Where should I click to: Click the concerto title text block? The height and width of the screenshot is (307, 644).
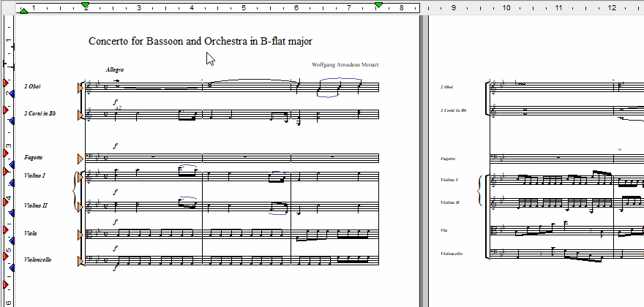(x=201, y=42)
